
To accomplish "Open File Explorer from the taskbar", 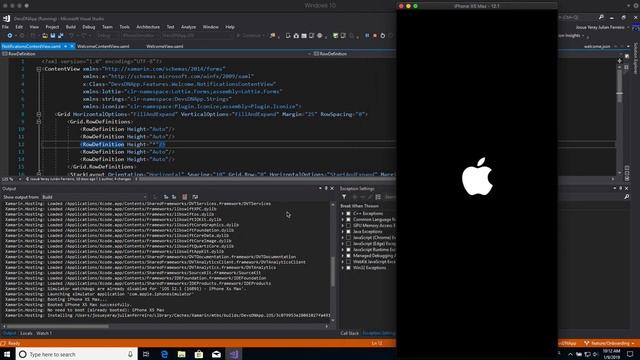I will [x=182, y=354].
